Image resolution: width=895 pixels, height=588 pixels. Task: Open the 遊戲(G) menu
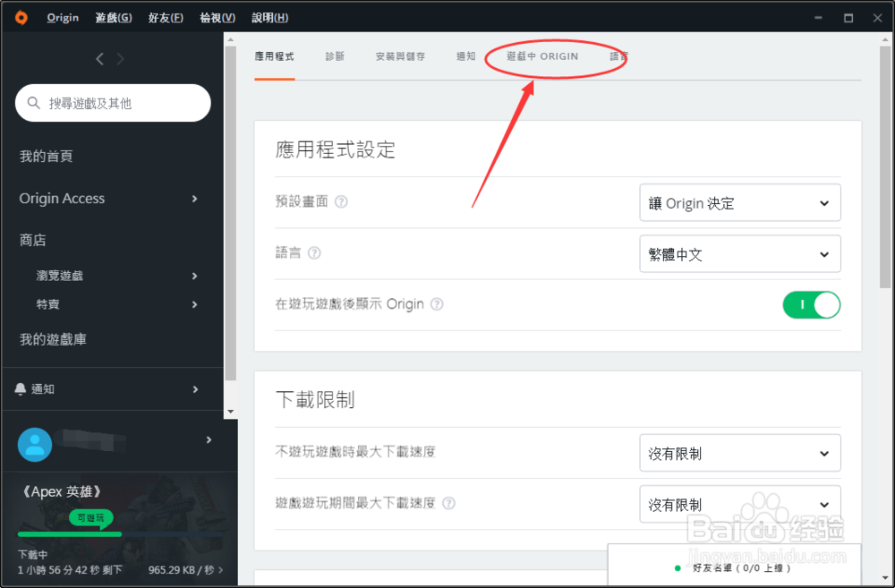114,18
